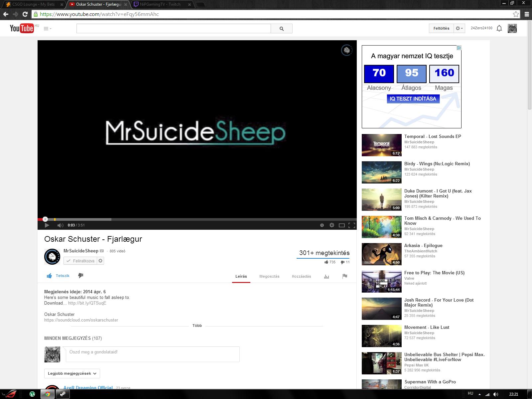
Task: Open uTorrent from the taskbar
Action: click(32, 394)
